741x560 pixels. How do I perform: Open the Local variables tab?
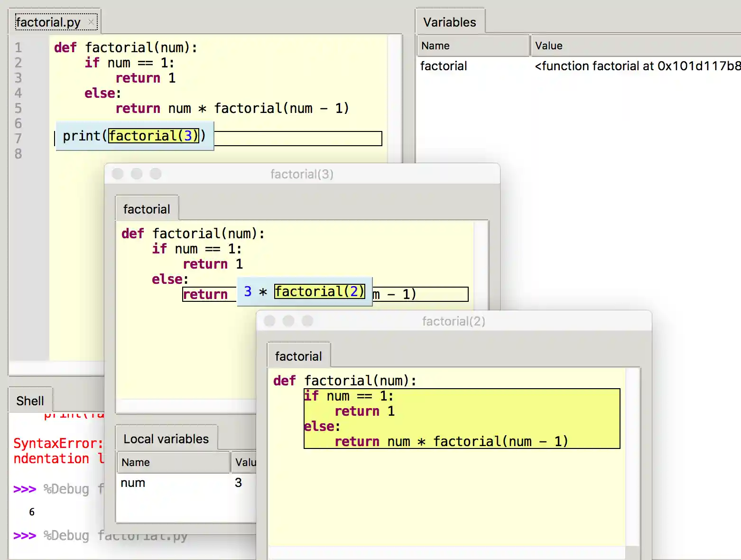(x=166, y=439)
